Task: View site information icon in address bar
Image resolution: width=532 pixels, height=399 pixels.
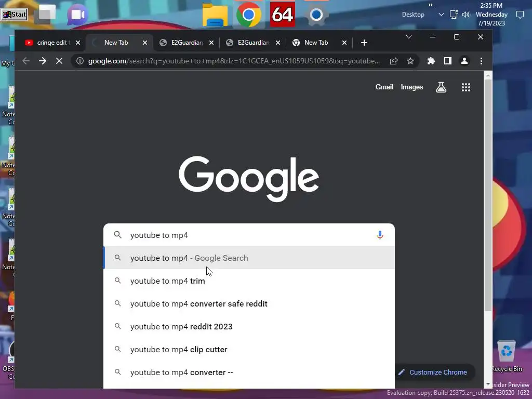Action: 79,61
